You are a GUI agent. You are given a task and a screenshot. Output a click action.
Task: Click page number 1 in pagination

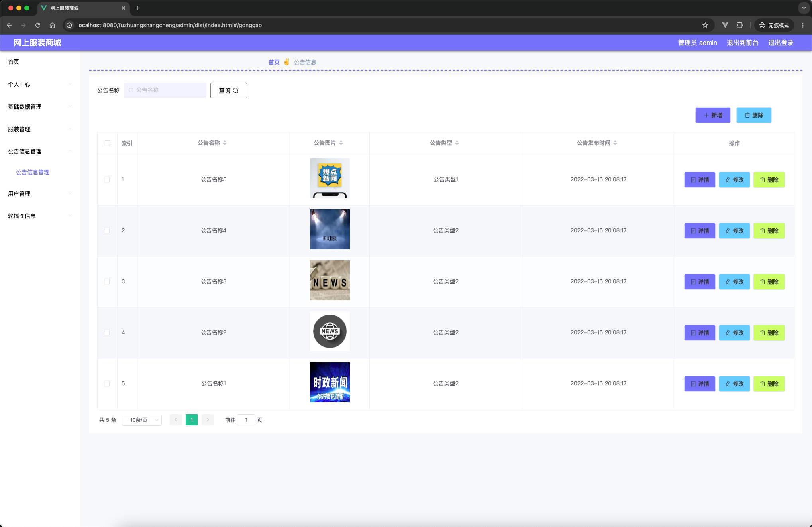[x=192, y=420]
